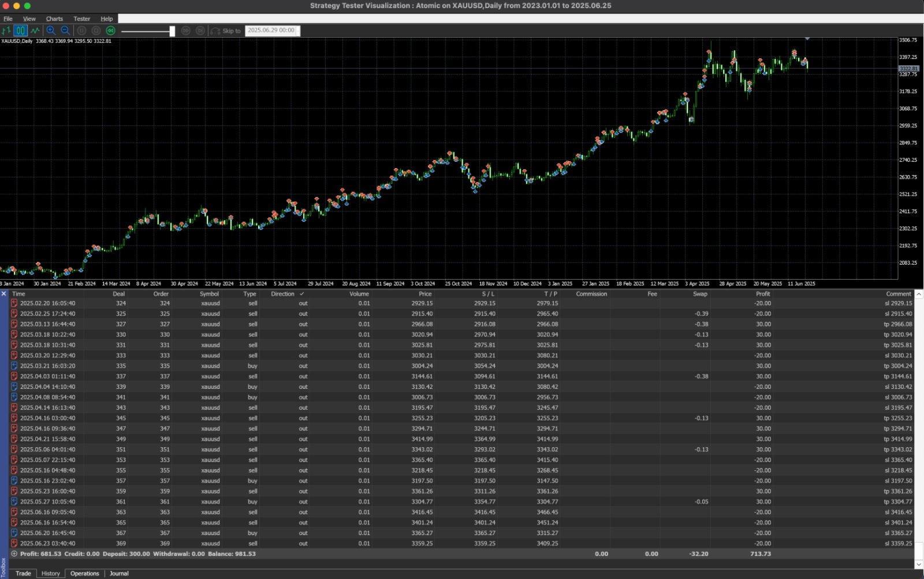The width and height of the screenshot is (924, 579).
Task: Pause the strategy tester visualization
Action: tap(81, 31)
